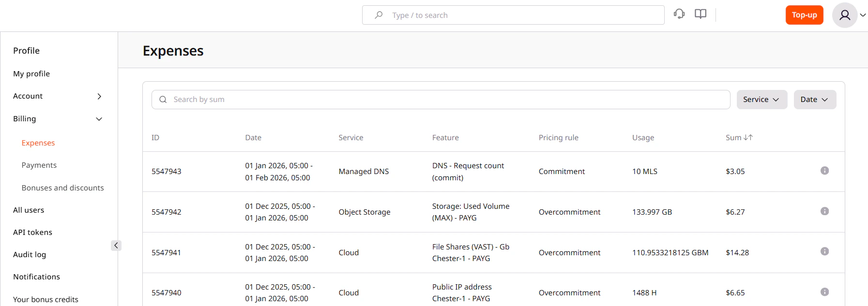The width and height of the screenshot is (868, 306).
Task: Click the ID column header
Action: point(155,137)
